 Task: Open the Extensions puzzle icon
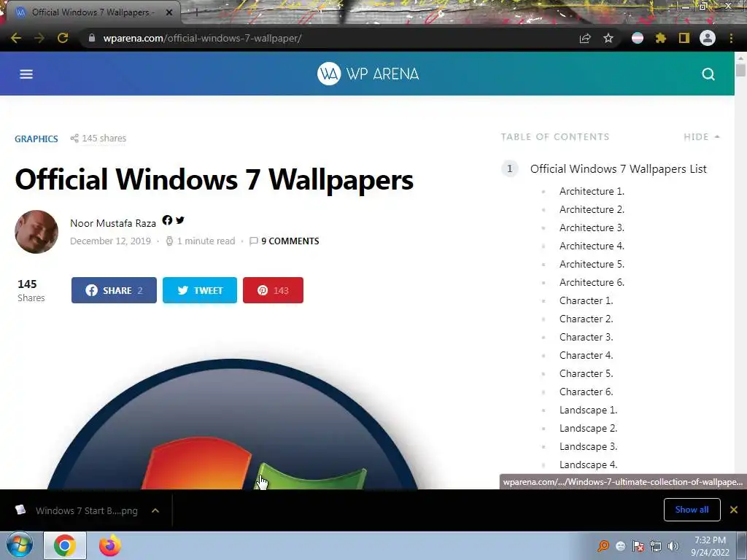pos(661,38)
